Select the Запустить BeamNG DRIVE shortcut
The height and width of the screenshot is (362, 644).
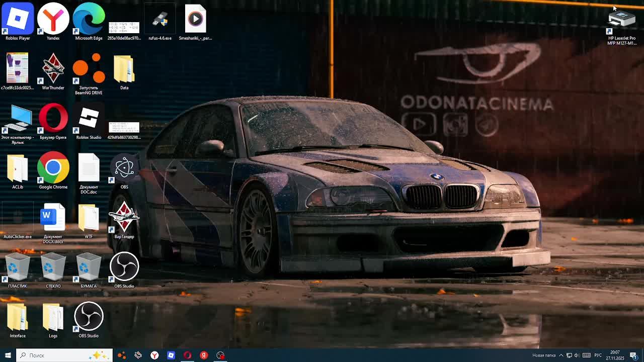89,74
